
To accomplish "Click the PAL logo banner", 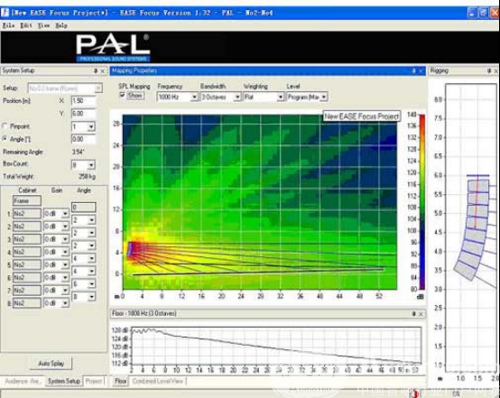I will 113,47.
